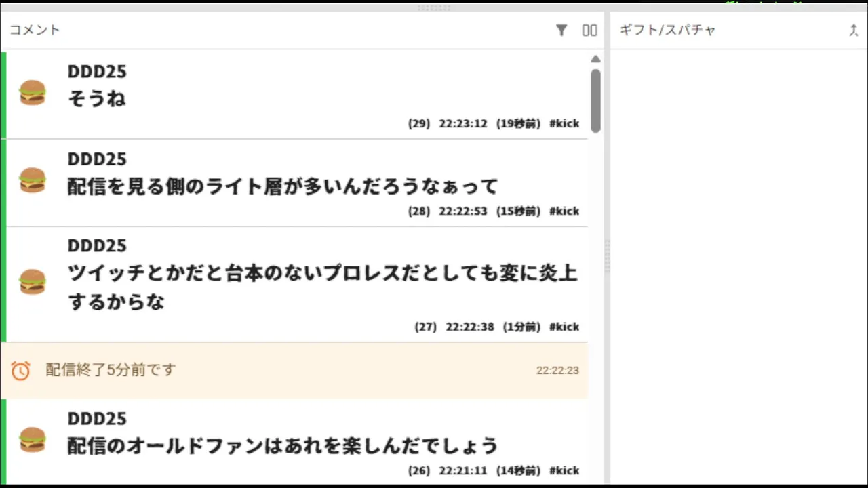Select comment starting ツイッチとかだと台本のない
This screenshot has width=868, height=488.
323,287
